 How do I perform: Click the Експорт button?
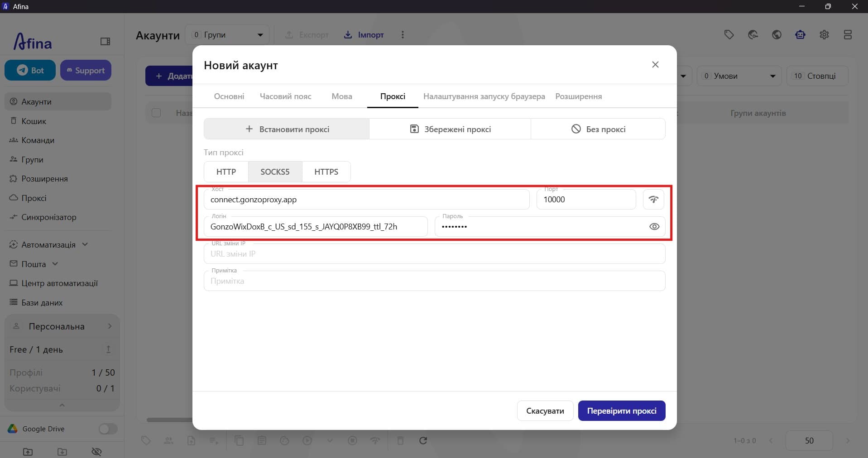coord(307,35)
